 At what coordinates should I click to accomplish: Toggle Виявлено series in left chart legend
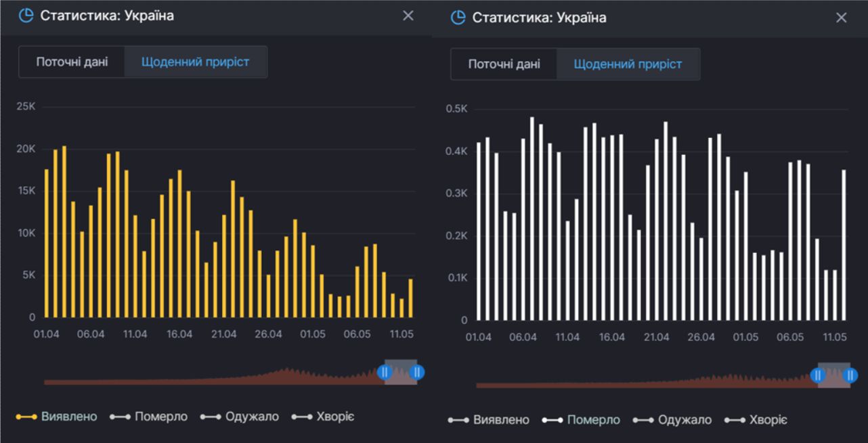(57, 417)
